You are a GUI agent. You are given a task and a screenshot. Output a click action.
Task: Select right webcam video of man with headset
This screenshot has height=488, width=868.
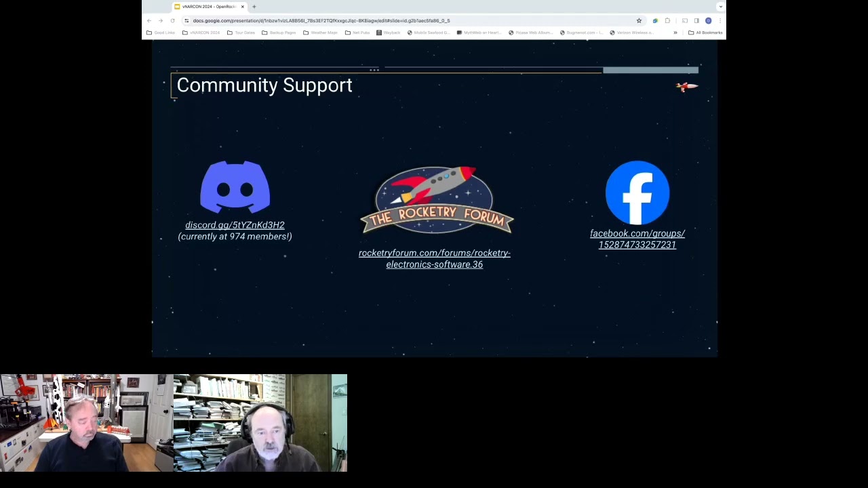(260, 423)
